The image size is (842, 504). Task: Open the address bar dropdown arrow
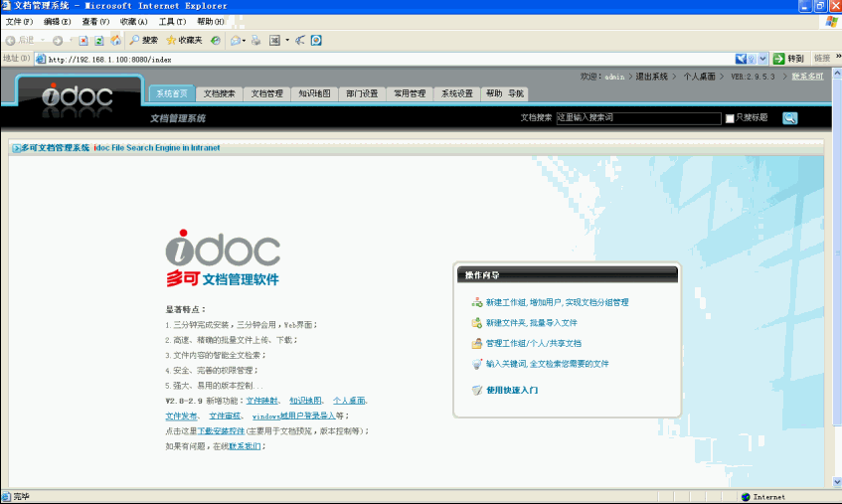(763, 59)
